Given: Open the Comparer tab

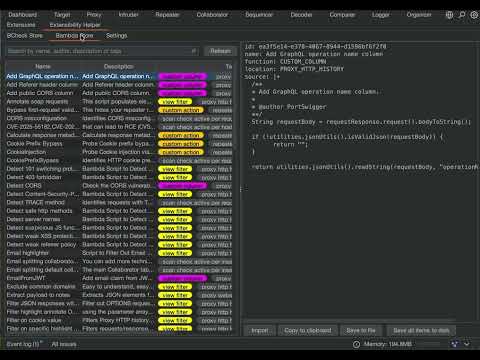Looking at the screenshot, I should tap(342, 15).
